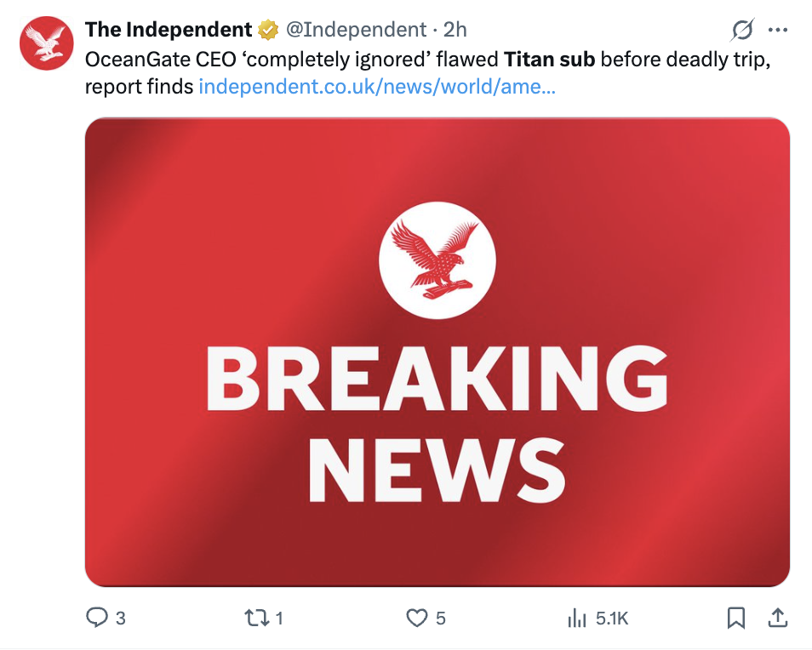Click the eagle logo in the image
812x650 pixels.
pyautogui.click(x=437, y=259)
